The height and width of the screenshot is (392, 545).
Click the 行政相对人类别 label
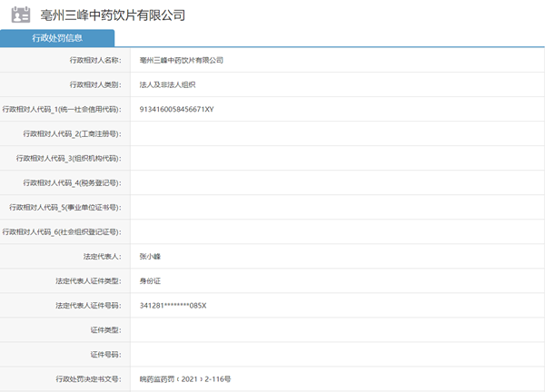(x=94, y=84)
